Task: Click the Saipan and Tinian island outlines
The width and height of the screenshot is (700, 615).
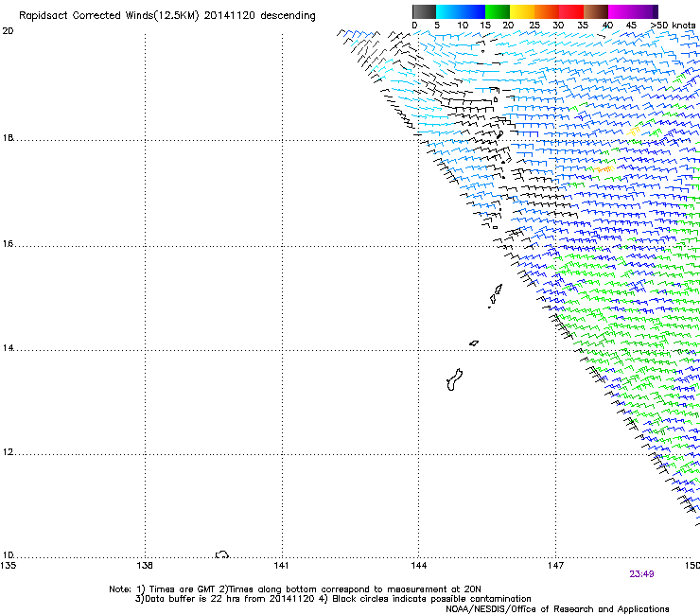Action: (x=496, y=295)
